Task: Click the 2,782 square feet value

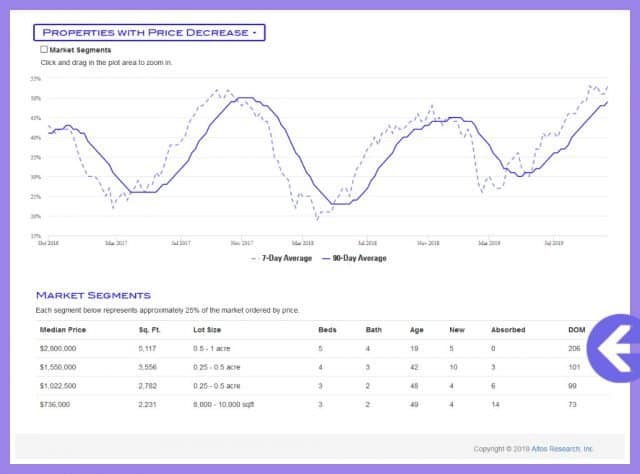Action: coord(147,386)
